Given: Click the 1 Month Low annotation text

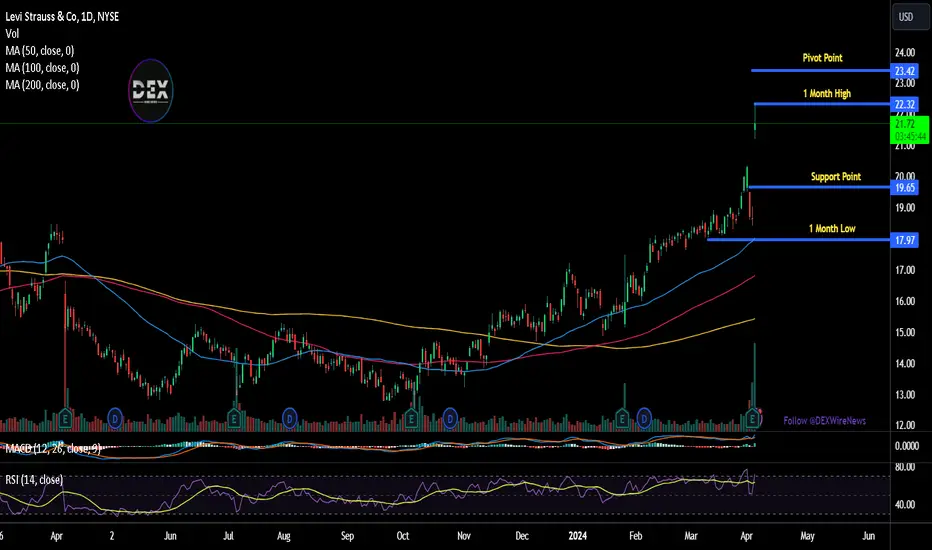Looking at the screenshot, I should tap(832, 228).
